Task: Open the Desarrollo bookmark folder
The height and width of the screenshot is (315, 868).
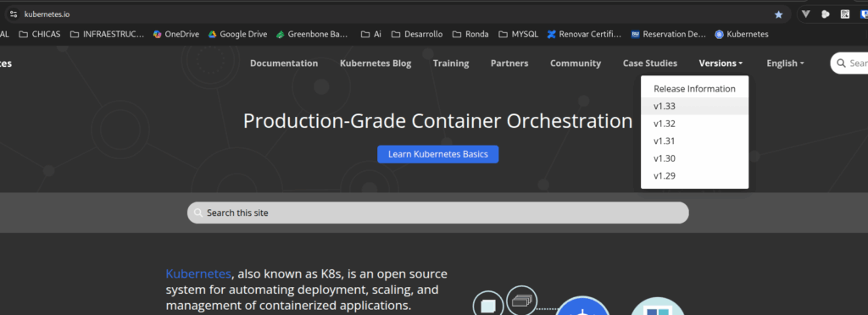Action: click(x=417, y=34)
